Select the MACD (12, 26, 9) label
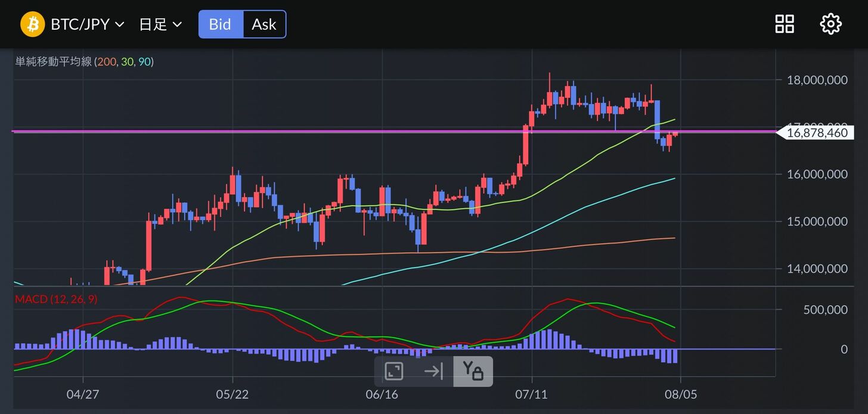This screenshot has height=414, width=868. pyautogui.click(x=56, y=299)
